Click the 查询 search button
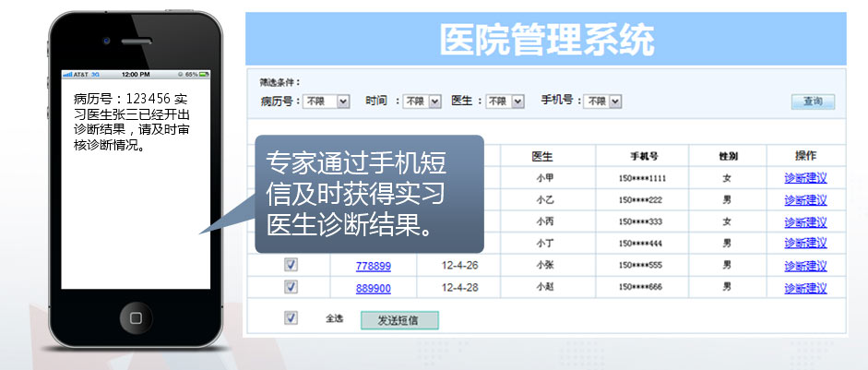 (x=813, y=101)
